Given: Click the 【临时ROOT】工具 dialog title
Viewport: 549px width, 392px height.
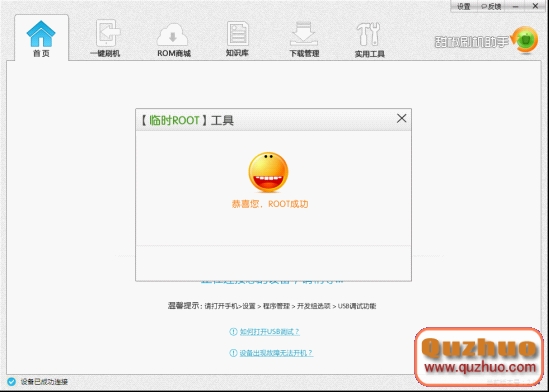Looking at the screenshot, I should [x=187, y=120].
